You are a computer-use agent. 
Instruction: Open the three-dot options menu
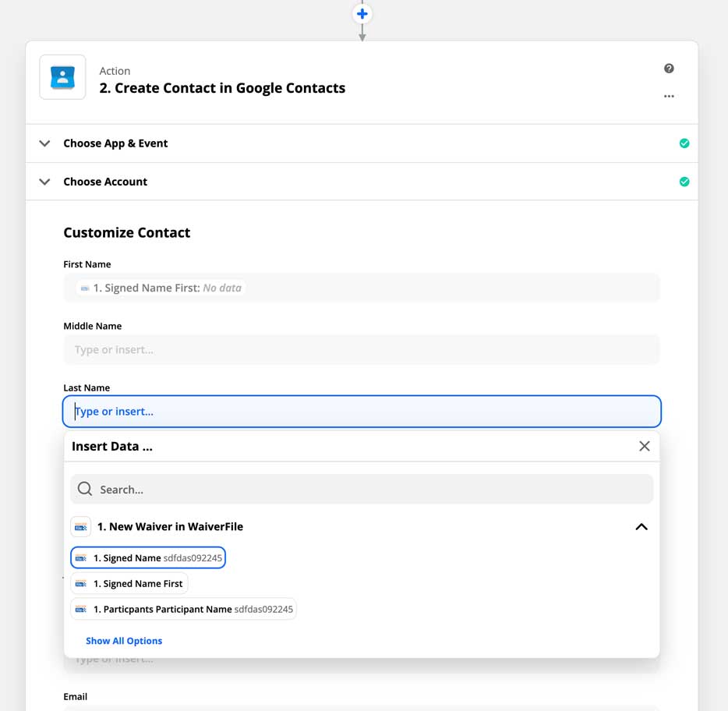coord(669,96)
